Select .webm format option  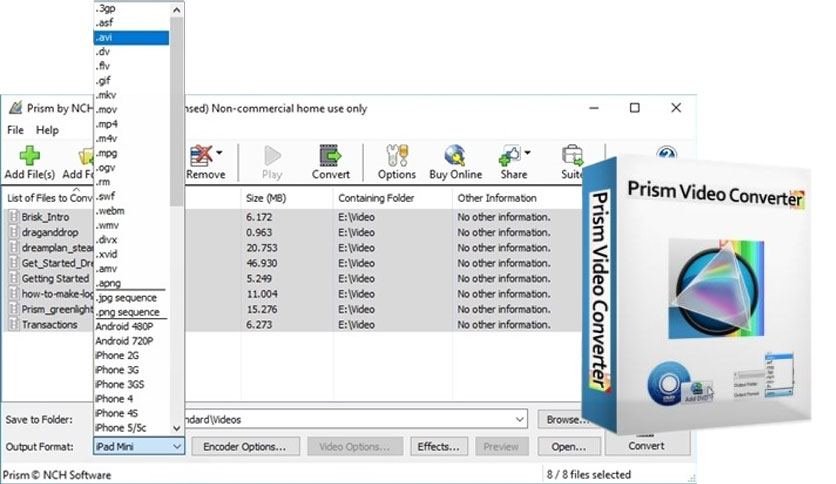[x=132, y=211]
